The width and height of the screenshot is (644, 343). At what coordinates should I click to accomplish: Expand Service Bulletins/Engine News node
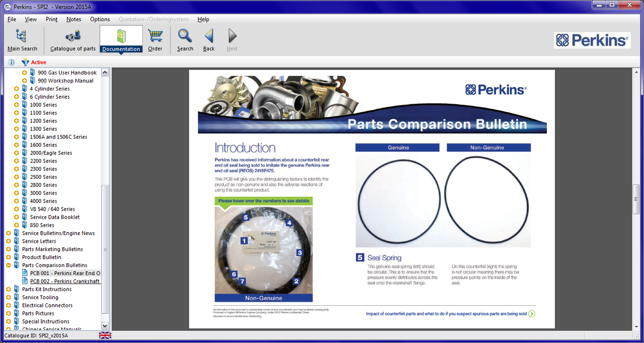9,233
